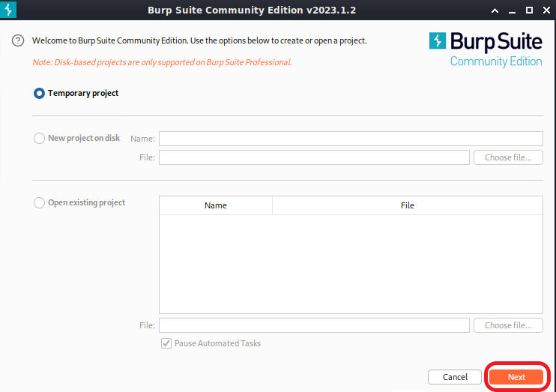The height and width of the screenshot is (392, 556).
Task: Click the new project File input field
Action: point(314,157)
